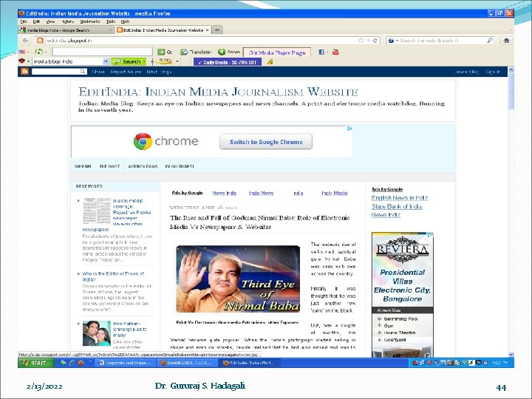Viewport: 532px width, 399px height.
Task: Click the search magnifier in web search box
Action: (490, 41)
